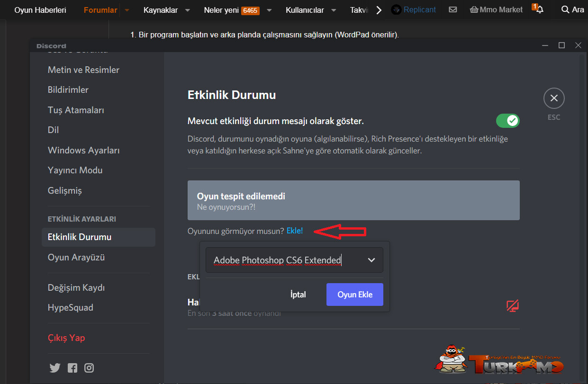The width and height of the screenshot is (588, 384).
Task: Click the Ekle! link to add a game
Action: pyautogui.click(x=295, y=231)
